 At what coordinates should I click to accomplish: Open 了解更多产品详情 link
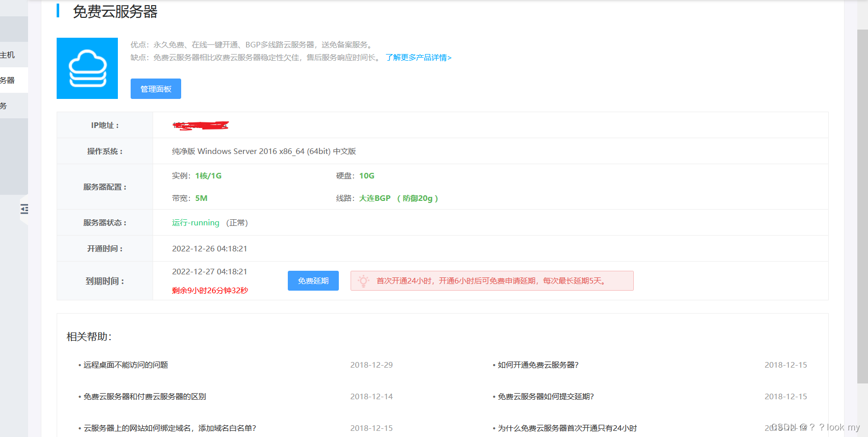click(418, 58)
